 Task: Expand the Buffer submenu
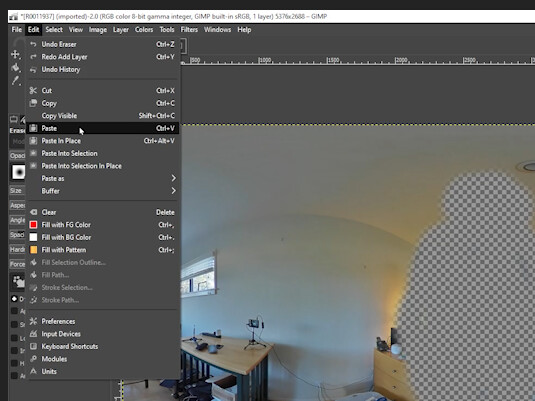(102, 191)
